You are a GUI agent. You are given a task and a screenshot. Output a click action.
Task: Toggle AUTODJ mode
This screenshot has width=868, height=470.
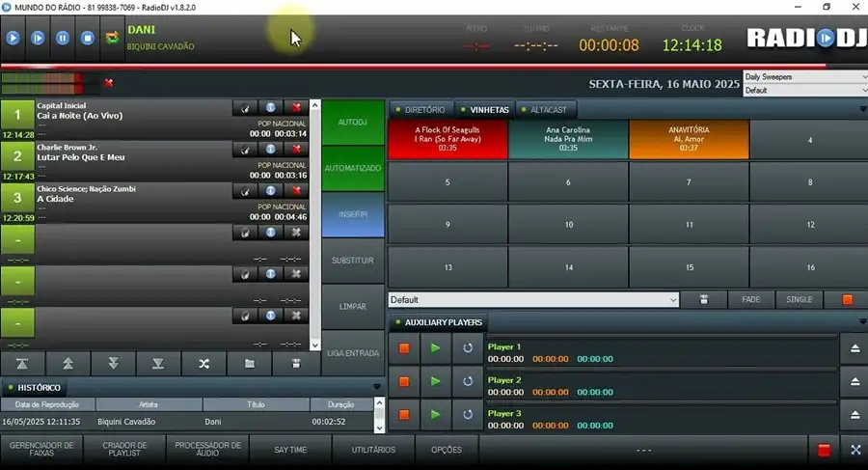pyautogui.click(x=353, y=123)
